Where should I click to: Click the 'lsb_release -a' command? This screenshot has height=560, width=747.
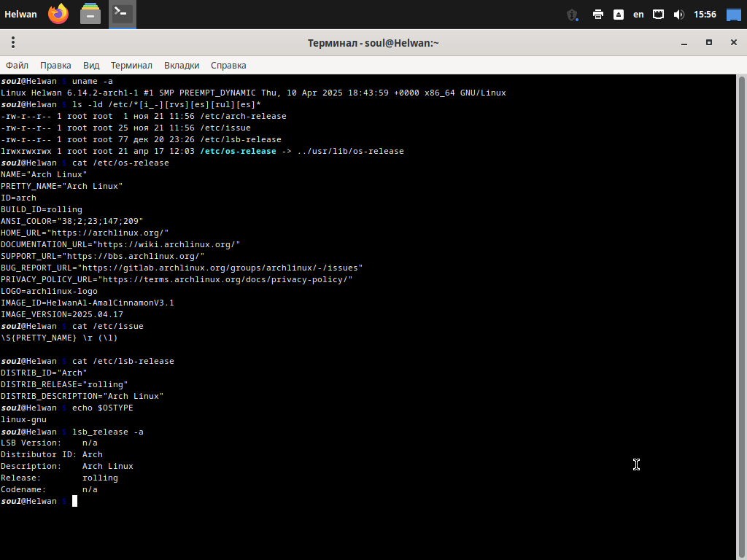108,432
